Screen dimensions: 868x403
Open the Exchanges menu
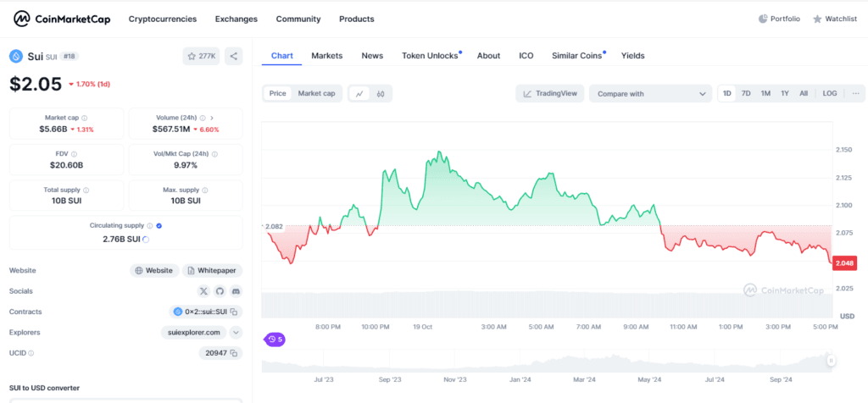[236, 19]
